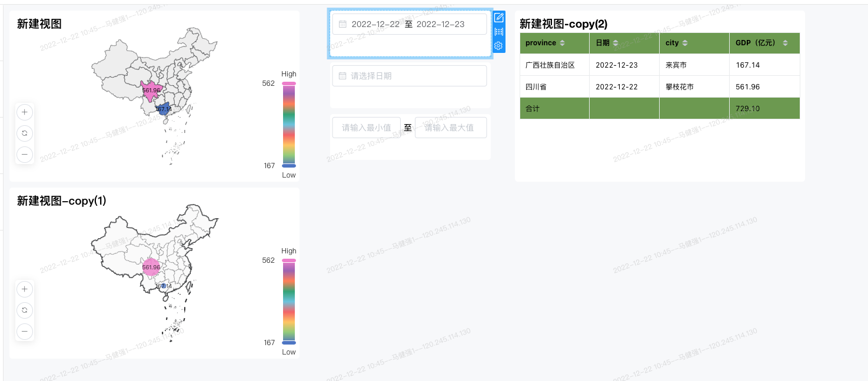Click the refresh icon on the copy(1) map

[25, 310]
